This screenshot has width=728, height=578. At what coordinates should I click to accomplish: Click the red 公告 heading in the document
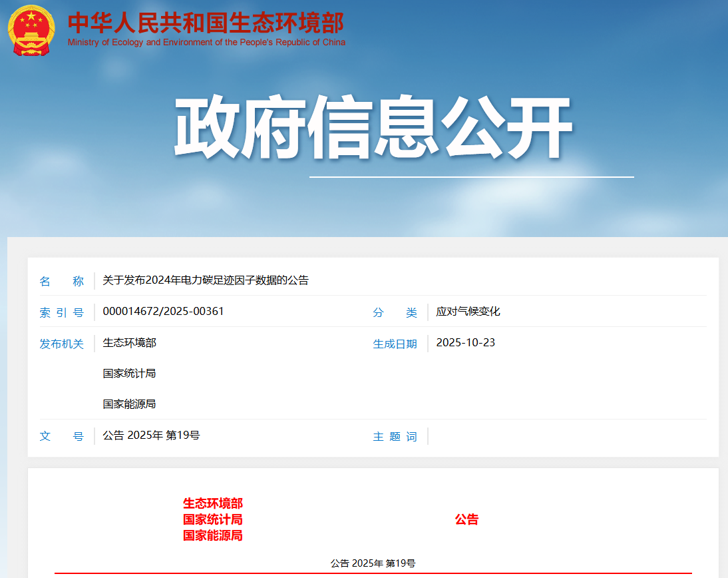(466, 520)
